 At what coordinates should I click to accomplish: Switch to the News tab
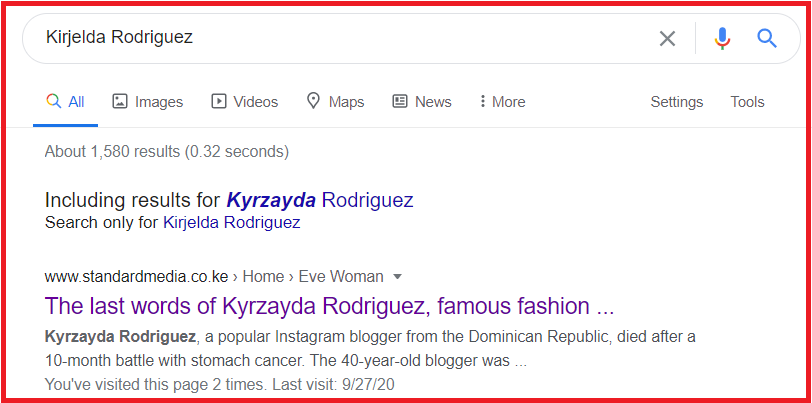(x=422, y=102)
